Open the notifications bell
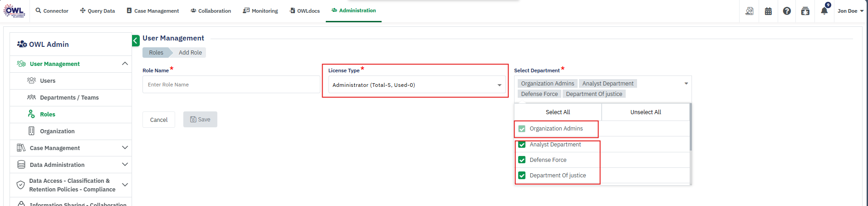The image size is (868, 206). click(824, 11)
